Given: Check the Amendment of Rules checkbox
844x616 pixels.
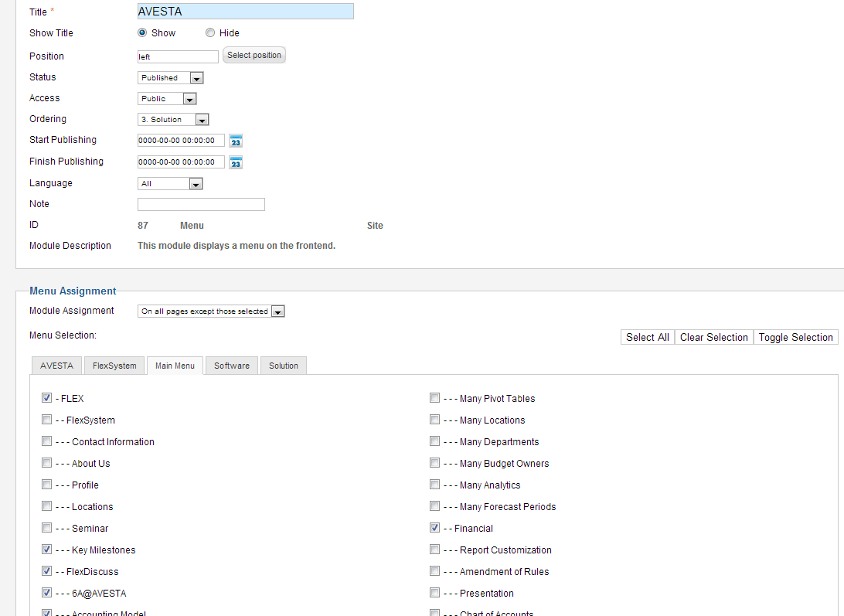Looking at the screenshot, I should click(435, 570).
